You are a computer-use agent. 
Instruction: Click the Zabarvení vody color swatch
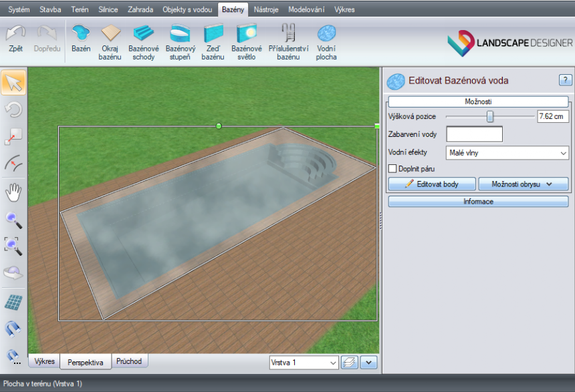pos(474,134)
